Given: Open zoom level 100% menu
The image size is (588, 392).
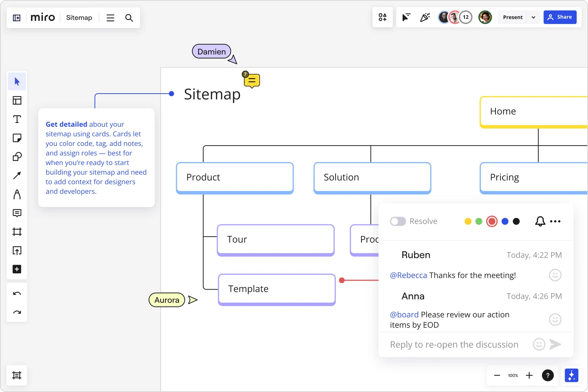Looking at the screenshot, I should tap(513, 375).
